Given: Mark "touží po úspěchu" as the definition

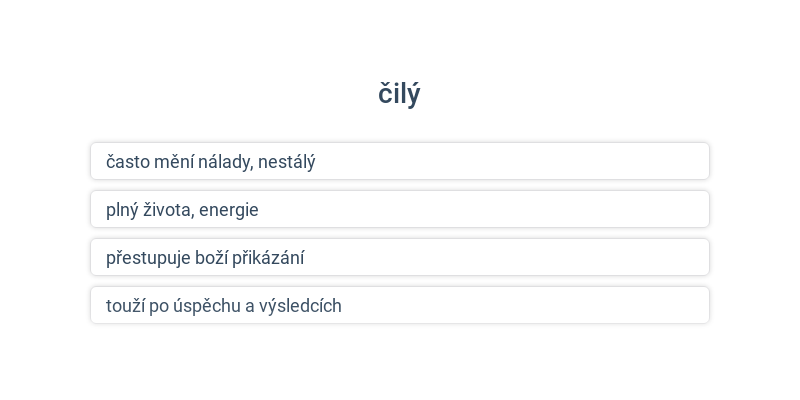Looking at the screenshot, I should coord(400,305).
